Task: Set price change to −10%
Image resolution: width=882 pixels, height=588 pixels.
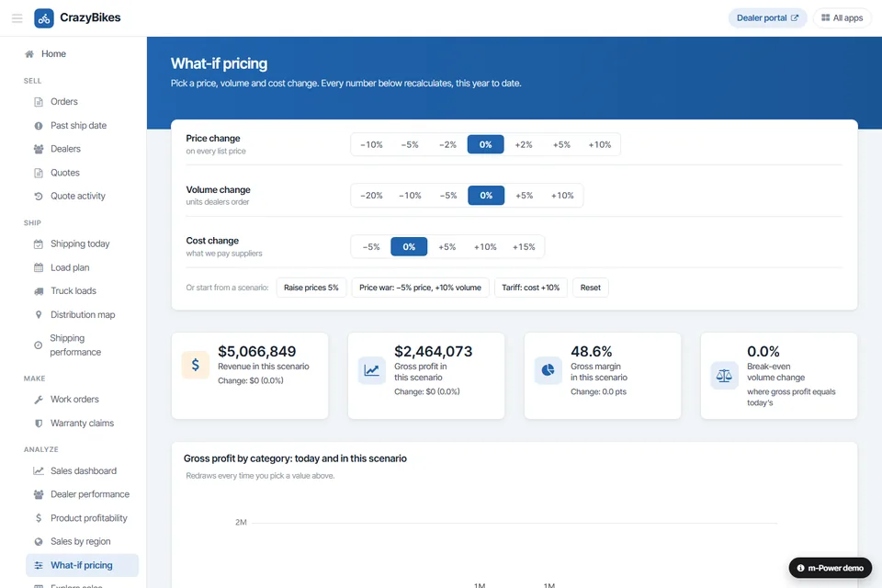Action: click(x=371, y=144)
